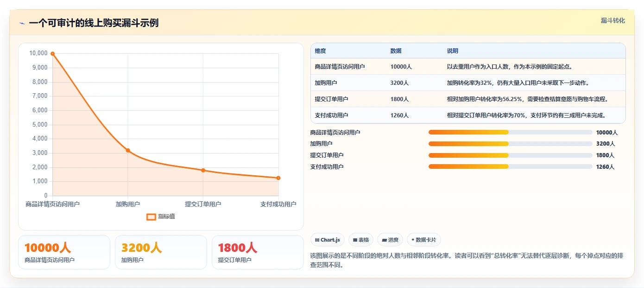Click the 1800人 data card

click(x=258, y=252)
